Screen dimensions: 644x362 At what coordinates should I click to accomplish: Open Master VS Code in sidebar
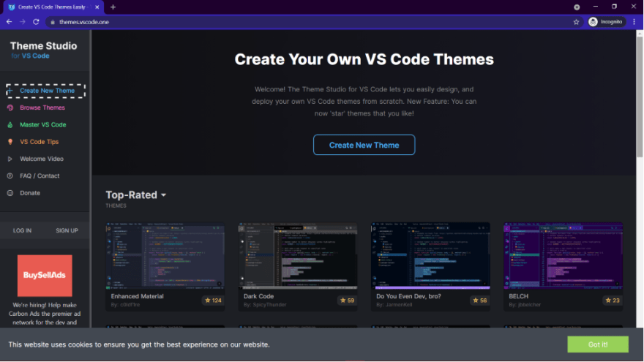pos(42,125)
